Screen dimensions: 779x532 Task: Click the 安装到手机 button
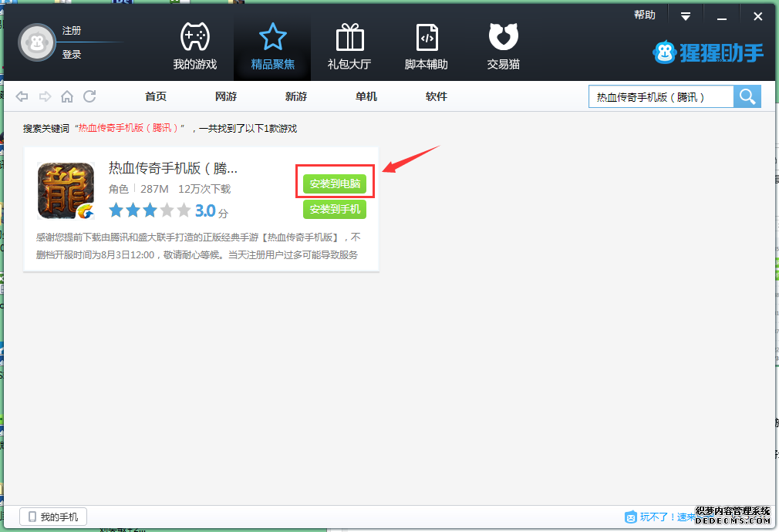tap(335, 209)
